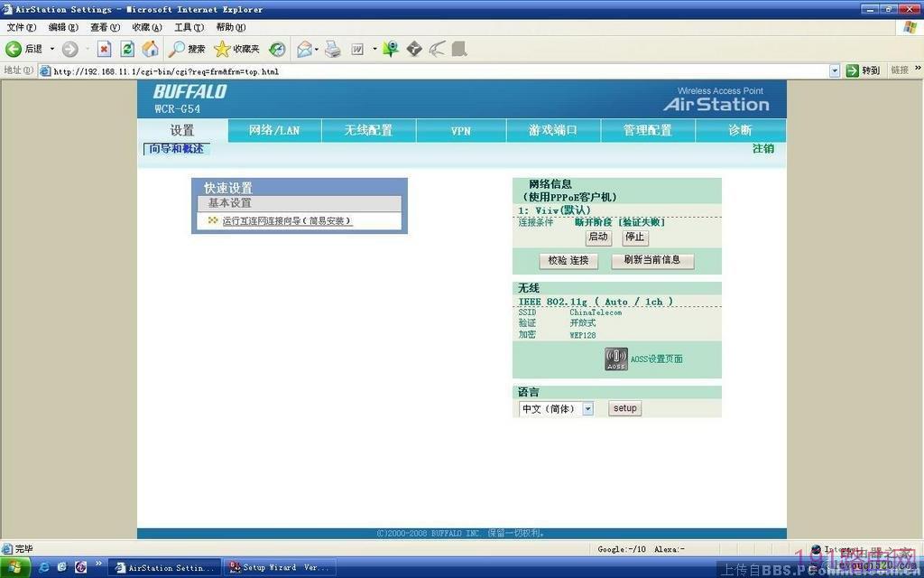Click the Mail envelope icon

(x=304, y=49)
